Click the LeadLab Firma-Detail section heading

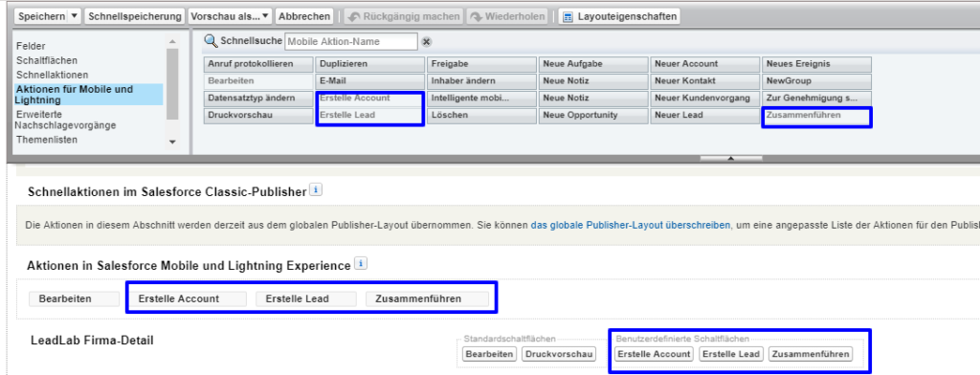click(x=92, y=341)
